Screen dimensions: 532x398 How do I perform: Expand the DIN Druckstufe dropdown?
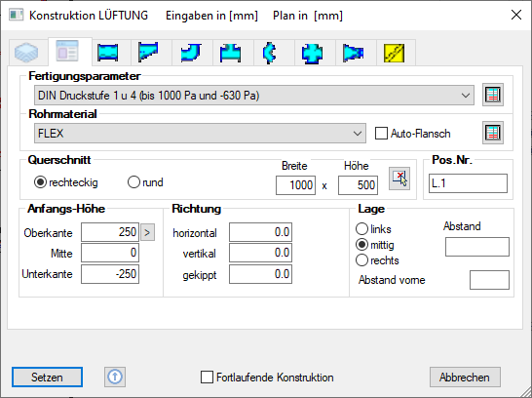coord(254,96)
